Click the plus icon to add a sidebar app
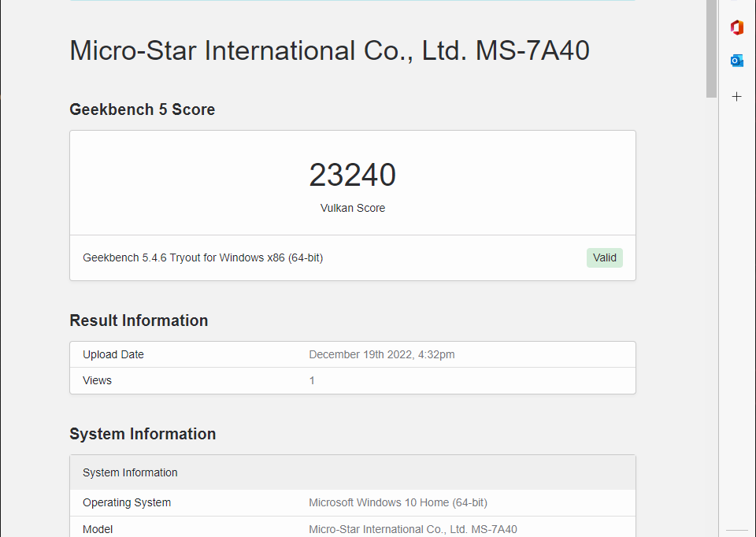This screenshot has height=537, width=756. 737,97
